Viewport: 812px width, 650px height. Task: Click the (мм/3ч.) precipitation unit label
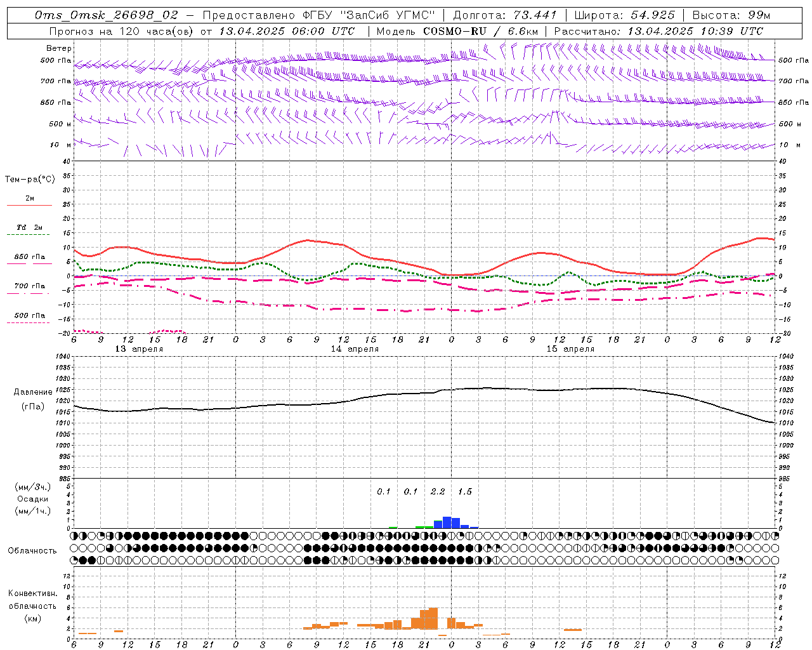click(x=32, y=487)
